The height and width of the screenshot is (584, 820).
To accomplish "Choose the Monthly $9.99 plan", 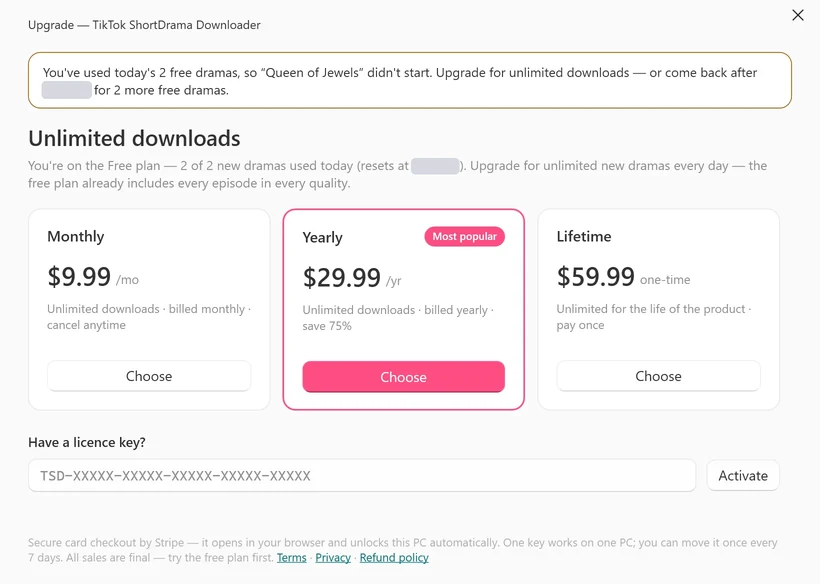I will point(149,376).
